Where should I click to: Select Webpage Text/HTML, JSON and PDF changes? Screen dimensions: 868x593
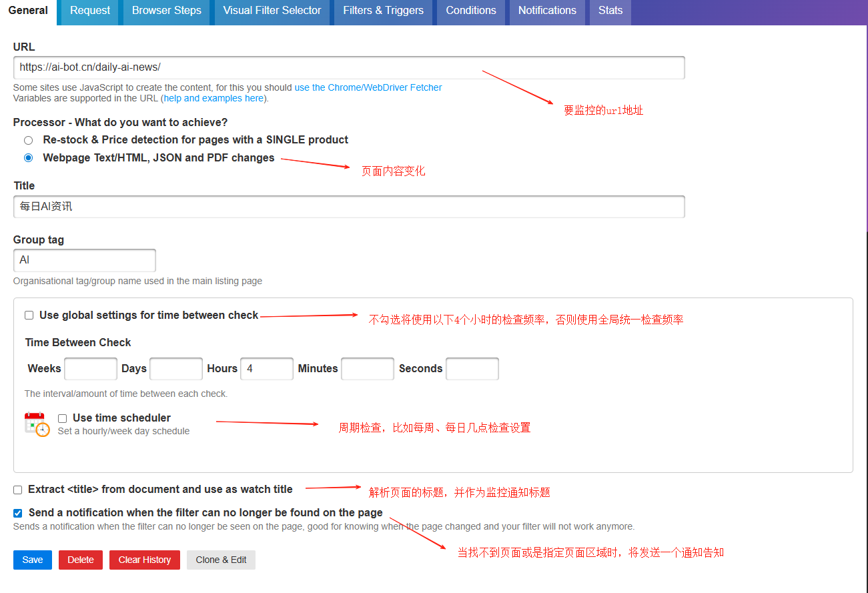tap(28, 158)
